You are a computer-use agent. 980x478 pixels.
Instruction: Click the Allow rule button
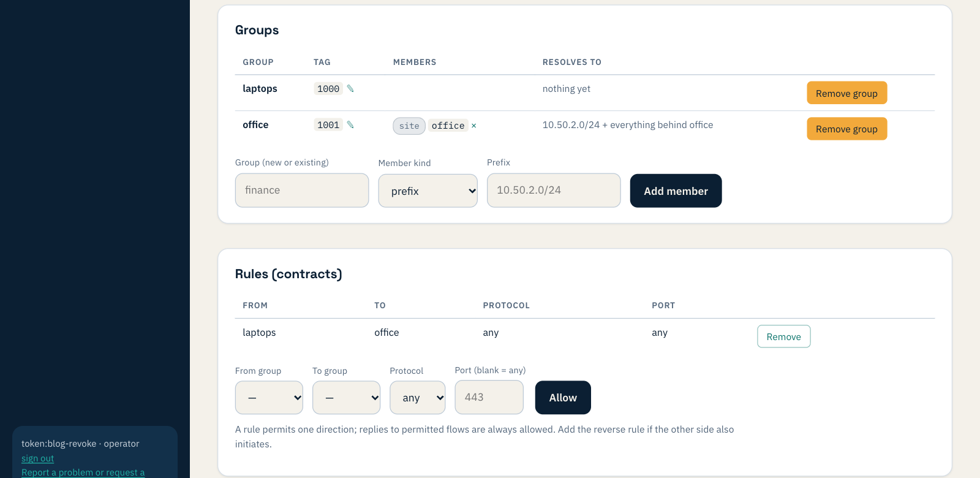pos(563,397)
